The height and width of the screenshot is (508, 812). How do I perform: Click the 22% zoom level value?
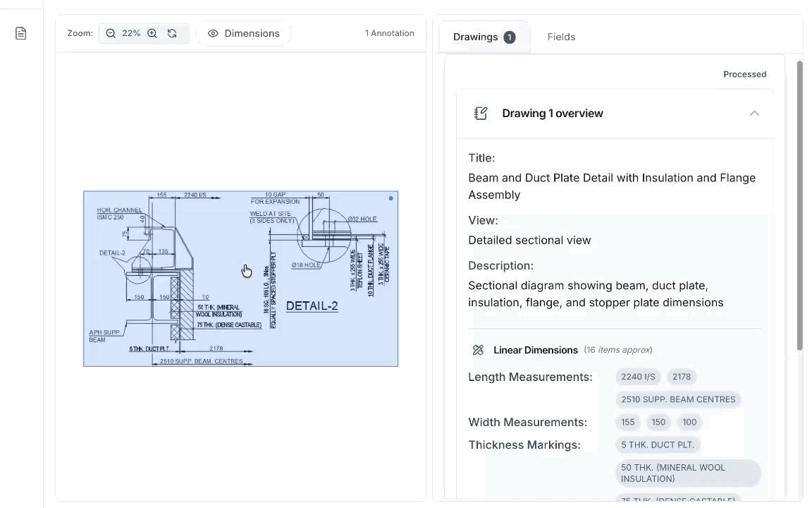(131, 33)
